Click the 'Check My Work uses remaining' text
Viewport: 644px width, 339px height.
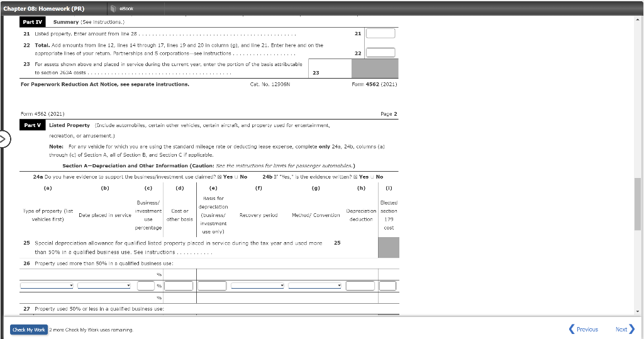pos(91,330)
